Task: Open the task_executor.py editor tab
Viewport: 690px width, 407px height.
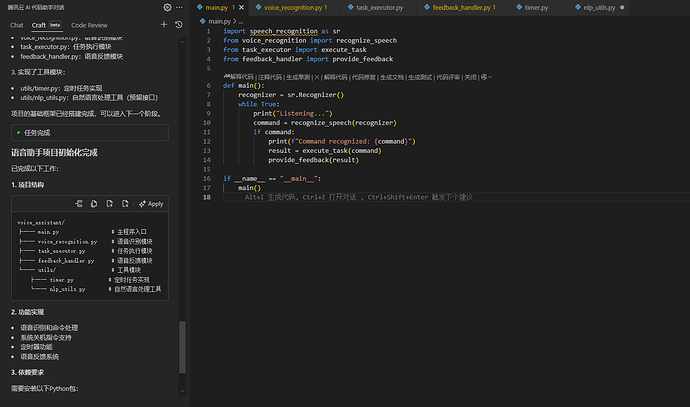Action: tap(379, 7)
